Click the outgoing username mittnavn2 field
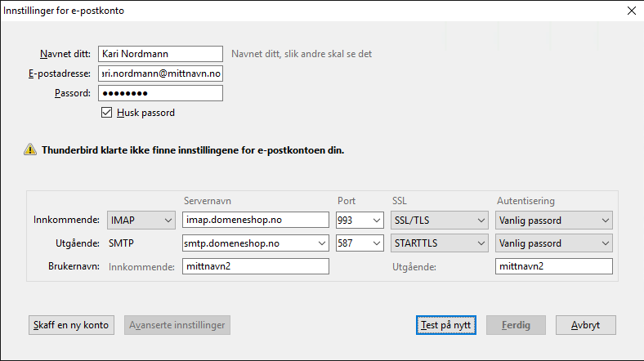The height and width of the screenshot is (361, 644). (x=553, y=266)
